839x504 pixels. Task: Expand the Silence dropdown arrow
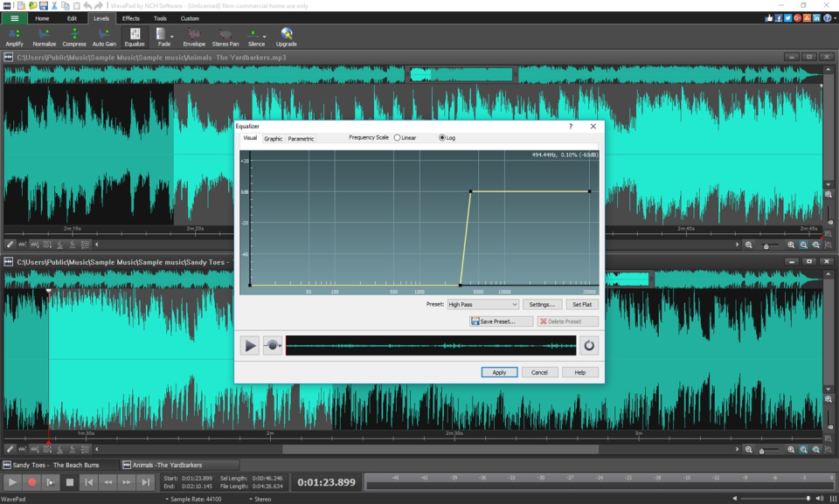[264, 38]
